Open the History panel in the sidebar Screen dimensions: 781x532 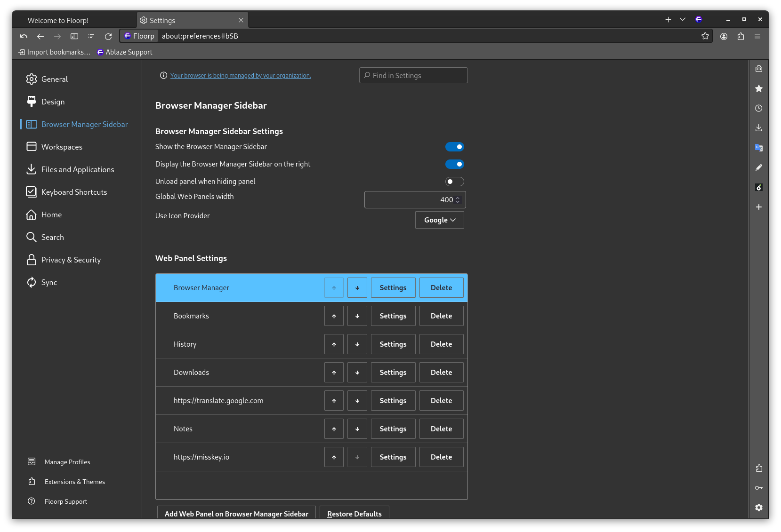(759, 108)
